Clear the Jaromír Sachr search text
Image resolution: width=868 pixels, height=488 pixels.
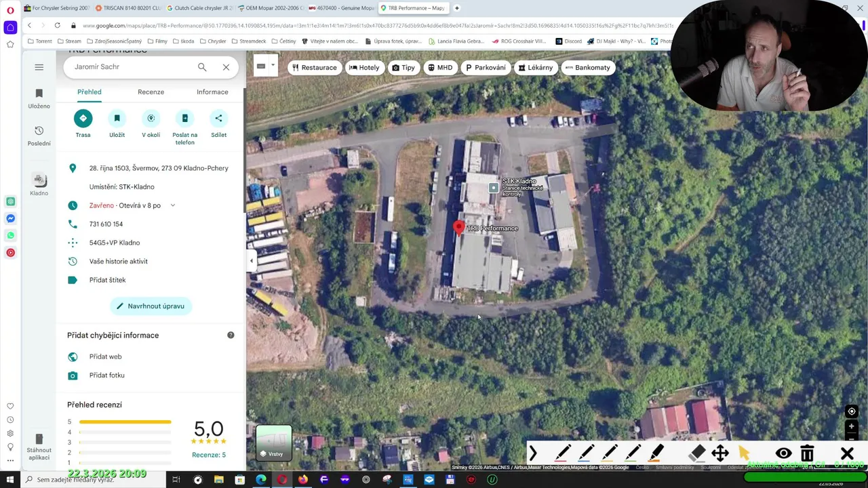(226, 67)
